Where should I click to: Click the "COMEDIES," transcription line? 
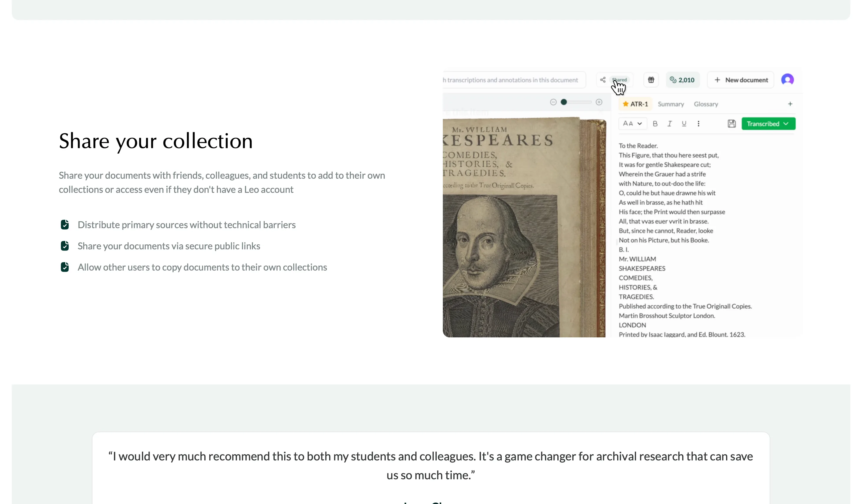tap(636, 278)
